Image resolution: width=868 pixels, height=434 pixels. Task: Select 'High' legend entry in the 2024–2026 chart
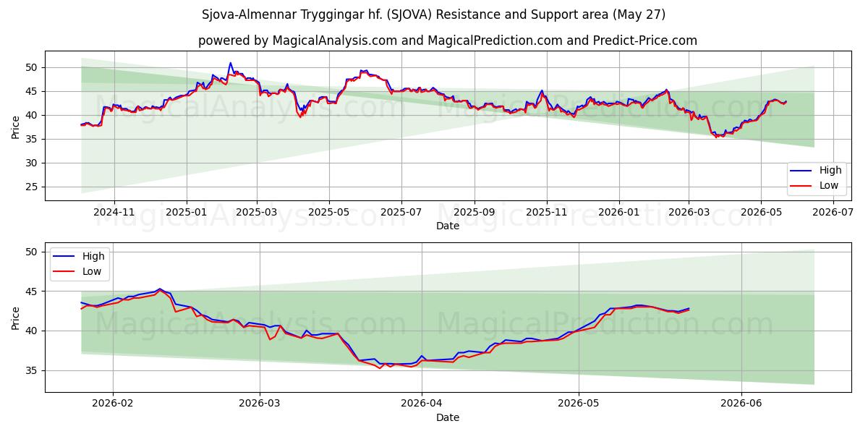[x=814, y=171]
